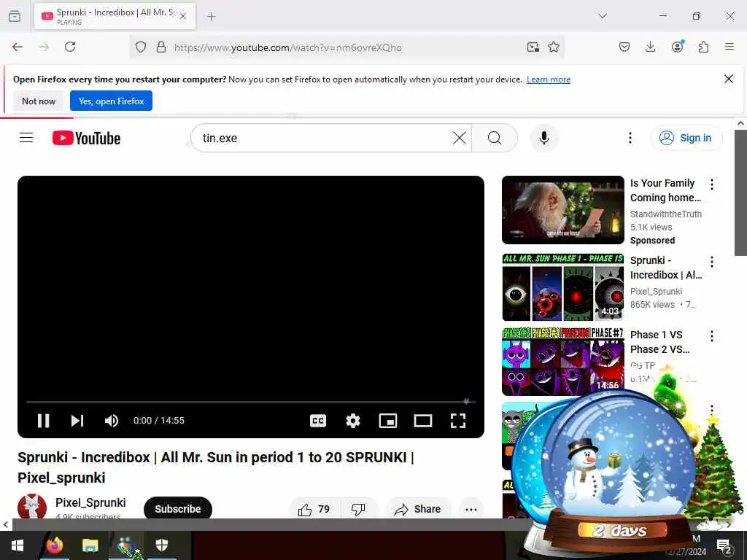
Task: Toggle closed captions CC button
Action: 318,421
